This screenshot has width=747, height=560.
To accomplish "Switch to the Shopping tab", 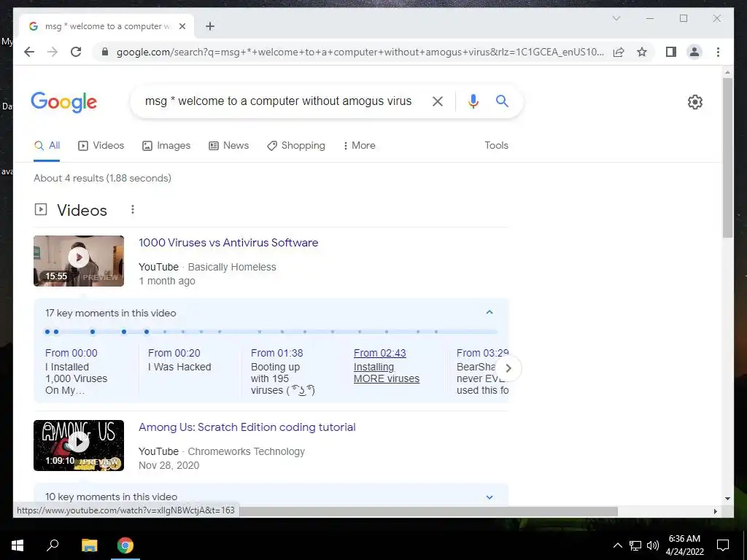I will pos(296,146).
